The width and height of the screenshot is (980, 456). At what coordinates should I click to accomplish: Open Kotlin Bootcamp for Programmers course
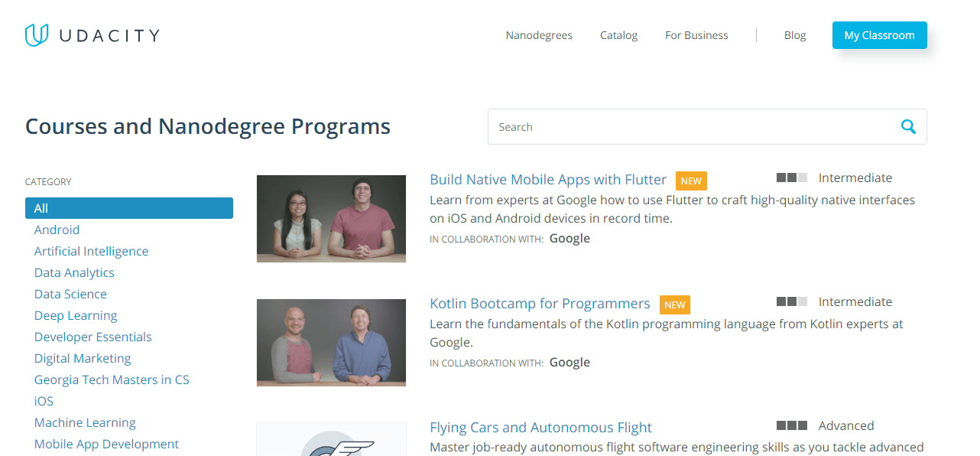pos(540,304)
